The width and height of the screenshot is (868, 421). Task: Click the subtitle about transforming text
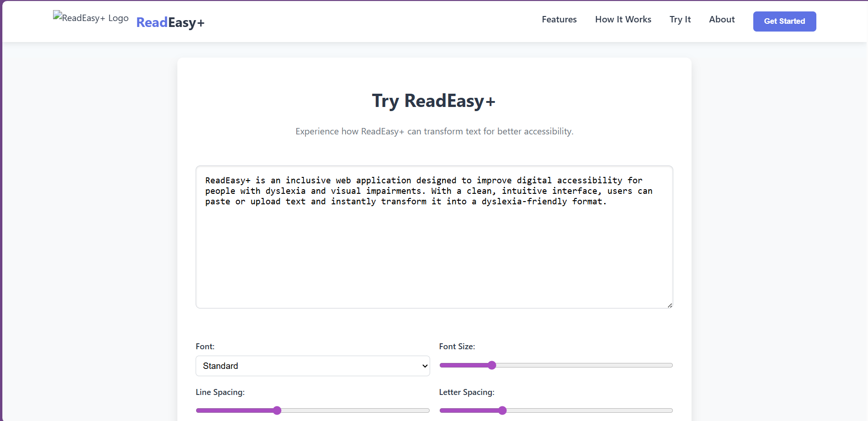(x=434, y=132)
